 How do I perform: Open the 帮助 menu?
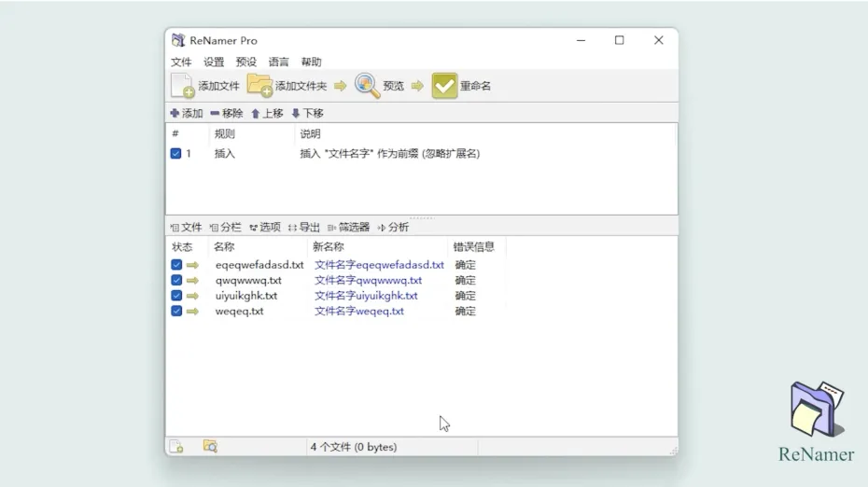[x=311, y=62]
